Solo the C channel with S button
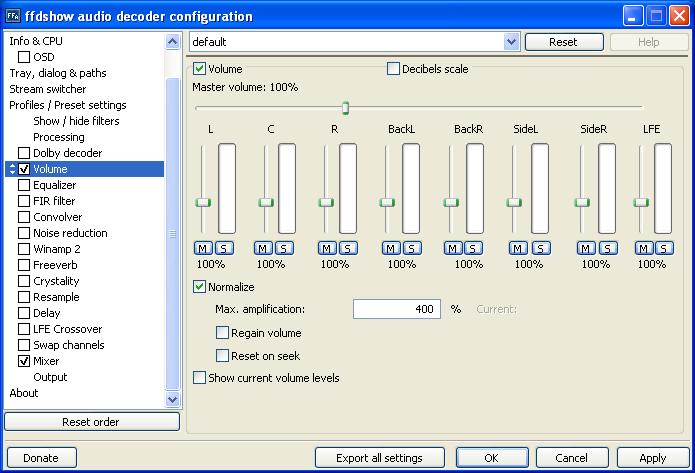695x473 pixels. tap(284, 248)
